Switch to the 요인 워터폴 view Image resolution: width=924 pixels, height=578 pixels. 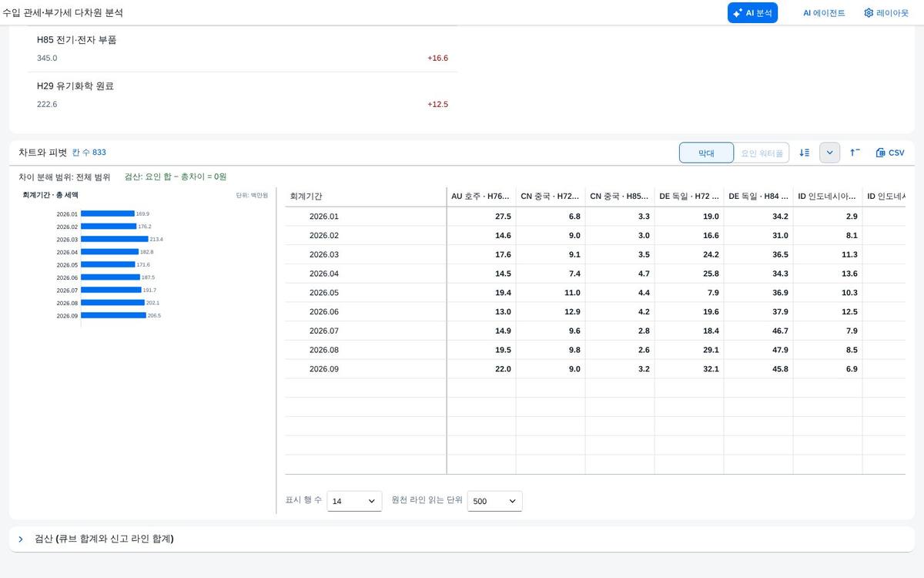pos(762,153)
